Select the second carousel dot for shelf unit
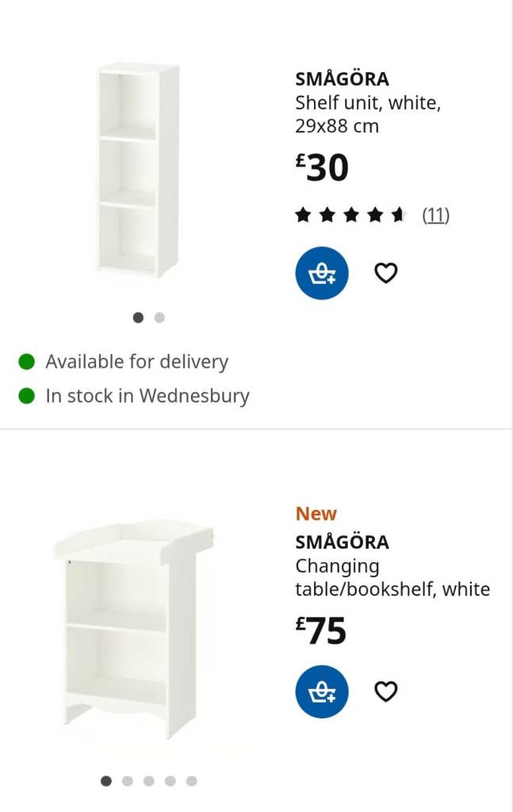 click(159, 317)
